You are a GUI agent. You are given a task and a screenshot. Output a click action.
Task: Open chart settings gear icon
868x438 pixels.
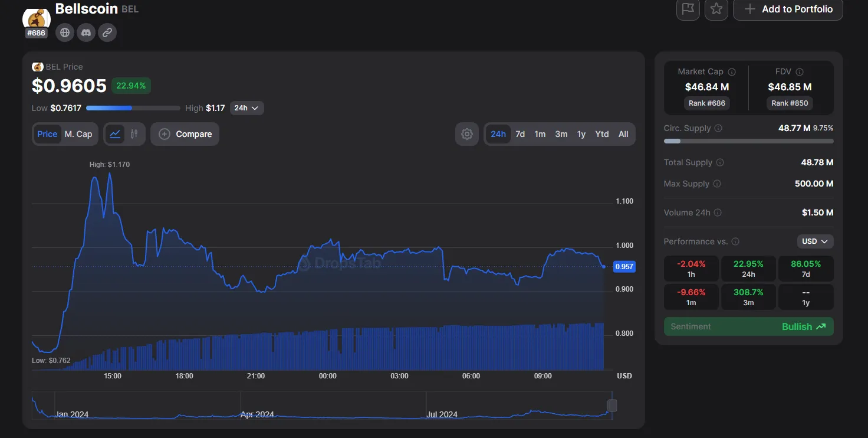[x=467, y=134]
